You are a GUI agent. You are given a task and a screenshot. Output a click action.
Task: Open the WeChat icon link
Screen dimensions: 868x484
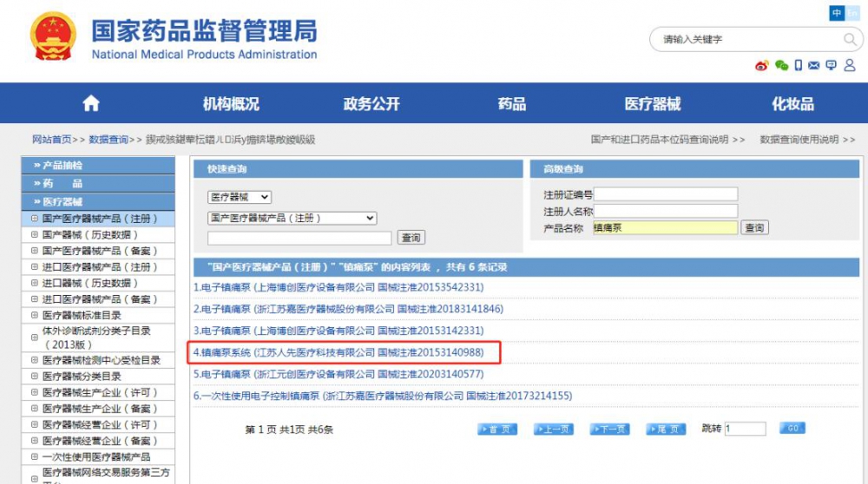pyautogui.click(x=781, y=66)
